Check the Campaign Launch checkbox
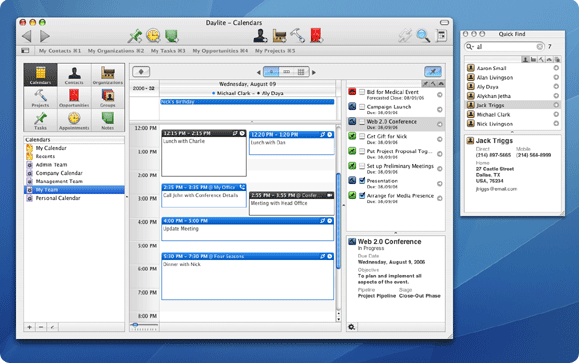This screenshot has width=580, height=364. [362, 107]
